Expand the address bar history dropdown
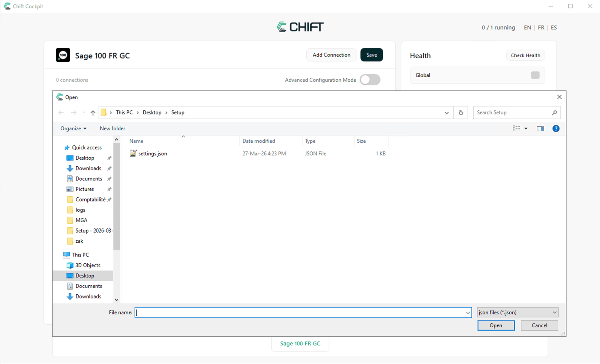Screen dimensions: 600x364 (446, 113)
